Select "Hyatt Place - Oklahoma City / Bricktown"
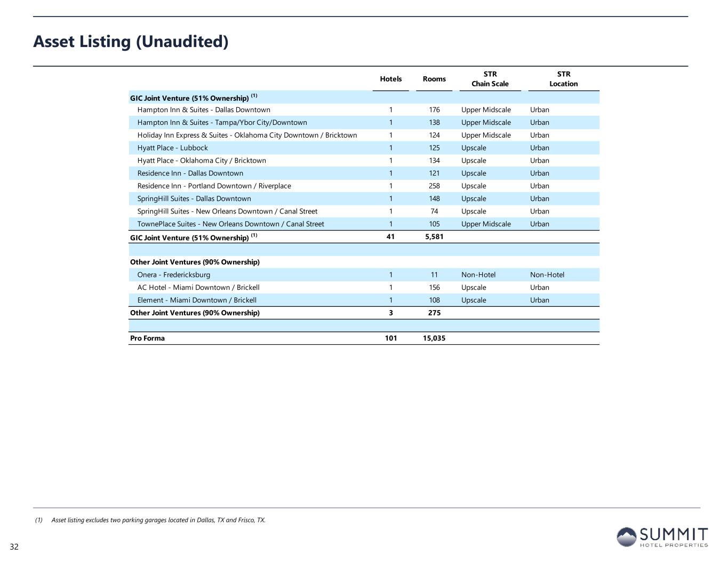This screenshot has height=563, width=728. coord(202,161)
